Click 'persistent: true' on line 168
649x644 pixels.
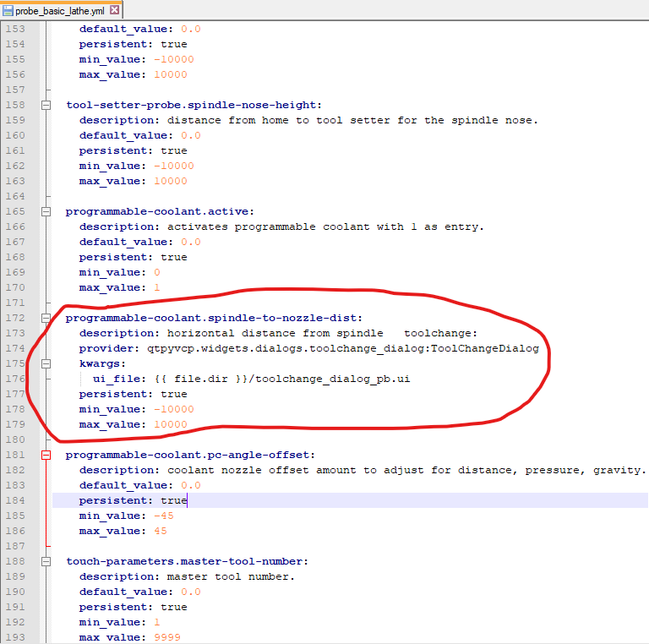tap(134, 257)
